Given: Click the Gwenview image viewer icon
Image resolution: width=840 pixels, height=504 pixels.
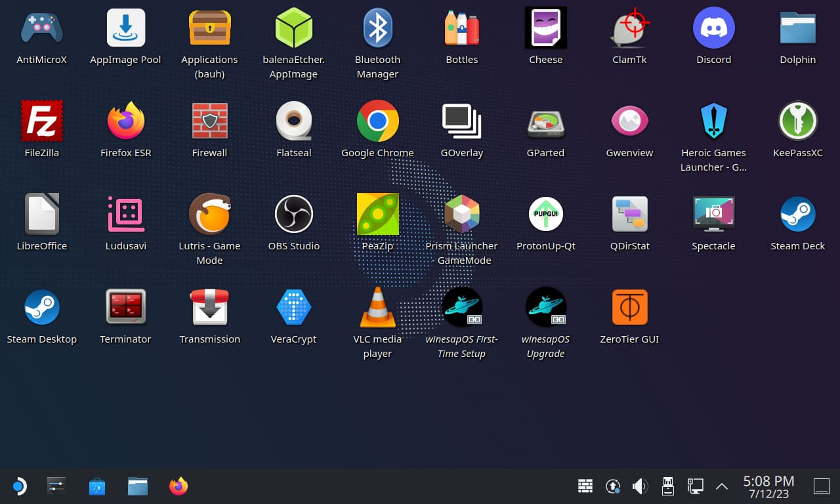Looking at the screenshot, I should click(x=629, y=121).
